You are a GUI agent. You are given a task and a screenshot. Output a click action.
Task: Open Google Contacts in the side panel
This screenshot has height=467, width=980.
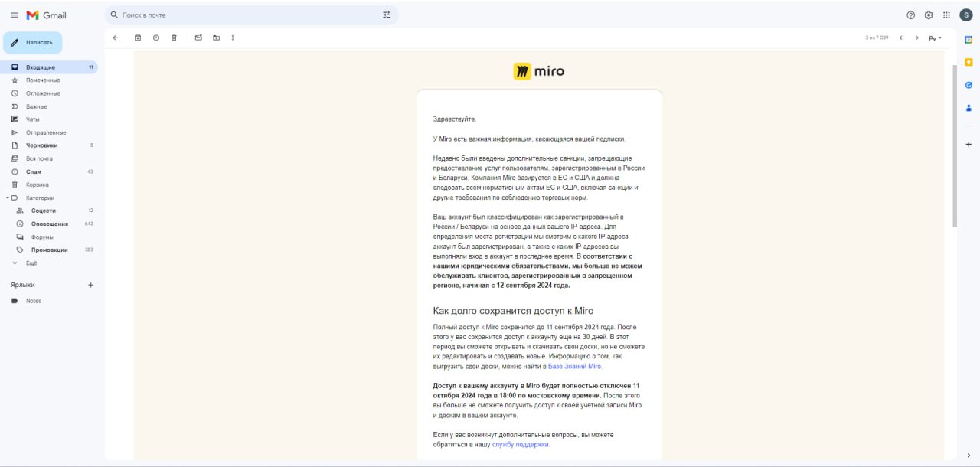[968, 107]
